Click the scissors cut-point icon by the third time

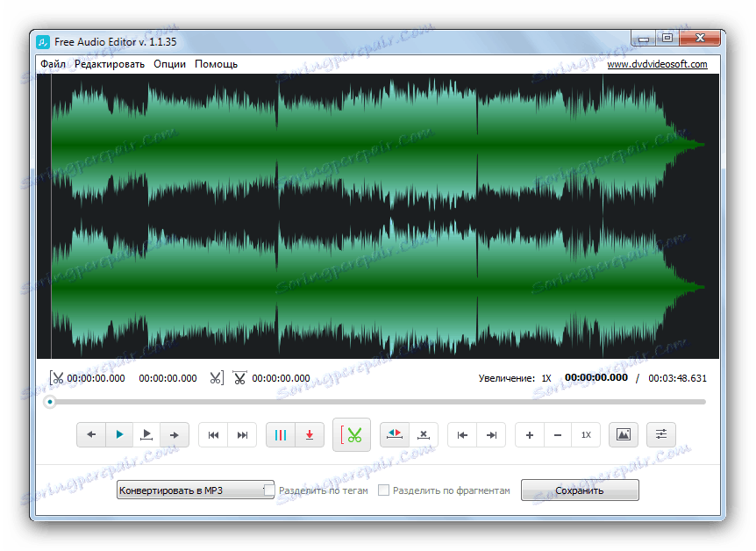click(x=239, y=378)
